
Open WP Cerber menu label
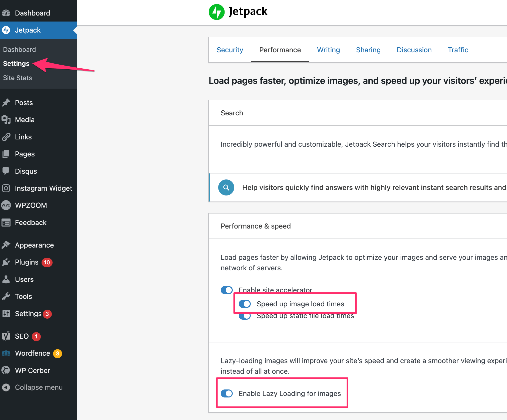33,370
